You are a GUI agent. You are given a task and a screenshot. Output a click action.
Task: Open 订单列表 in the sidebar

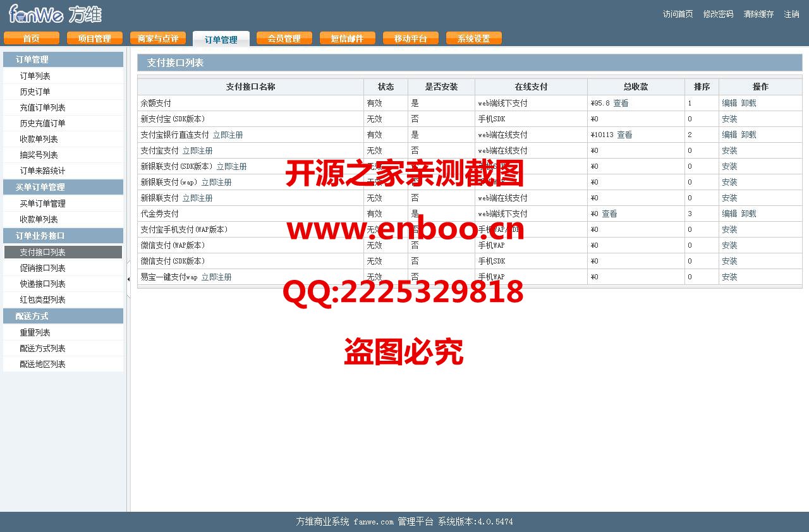click(x=35, y=76)
